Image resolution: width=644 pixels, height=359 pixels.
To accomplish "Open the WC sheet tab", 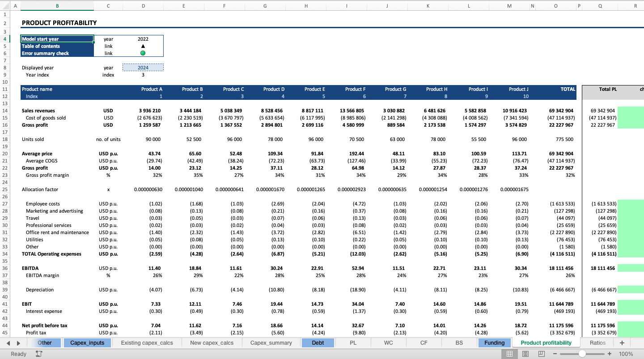I will pos(389,343).
